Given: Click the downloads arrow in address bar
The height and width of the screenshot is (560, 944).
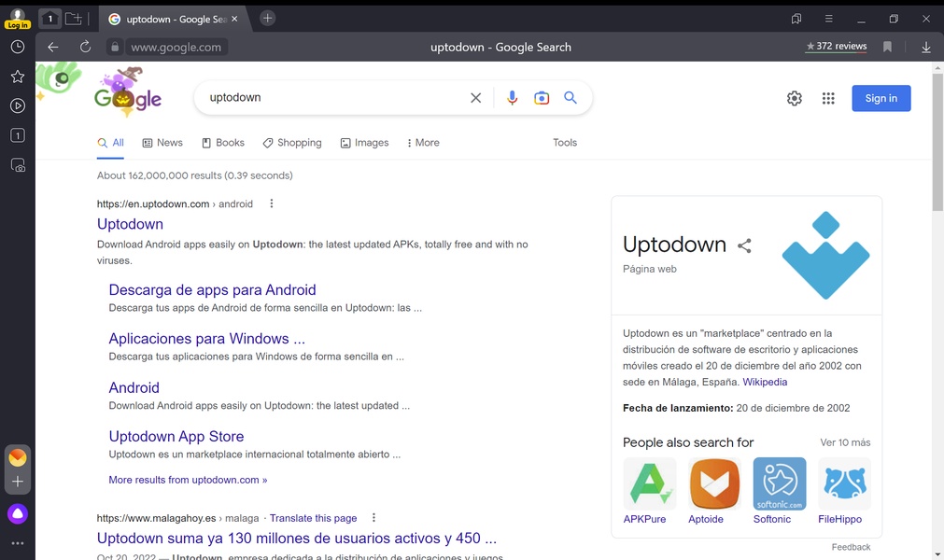Looking at the screenshot, I should 925,47.
